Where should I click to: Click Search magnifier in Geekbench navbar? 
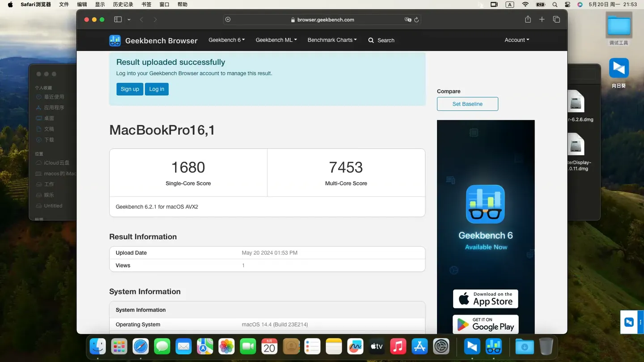(371, 40)
